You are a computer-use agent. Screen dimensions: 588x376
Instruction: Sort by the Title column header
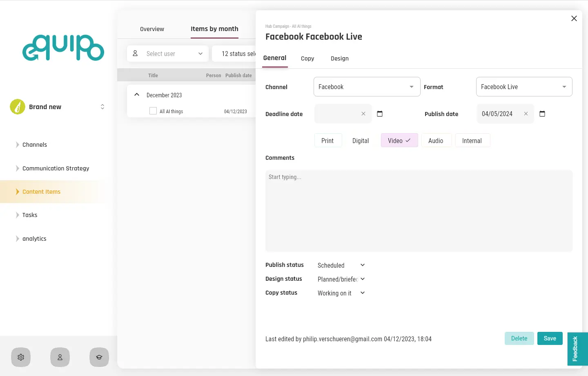click(153, 76)
